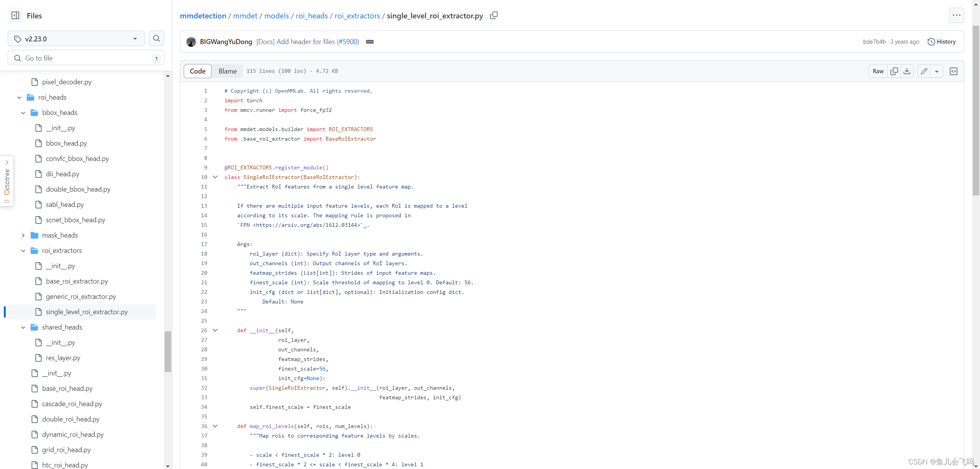Collapse the Files side panel
The height and width of the screenshot is (469, 980).
(15, 15)
